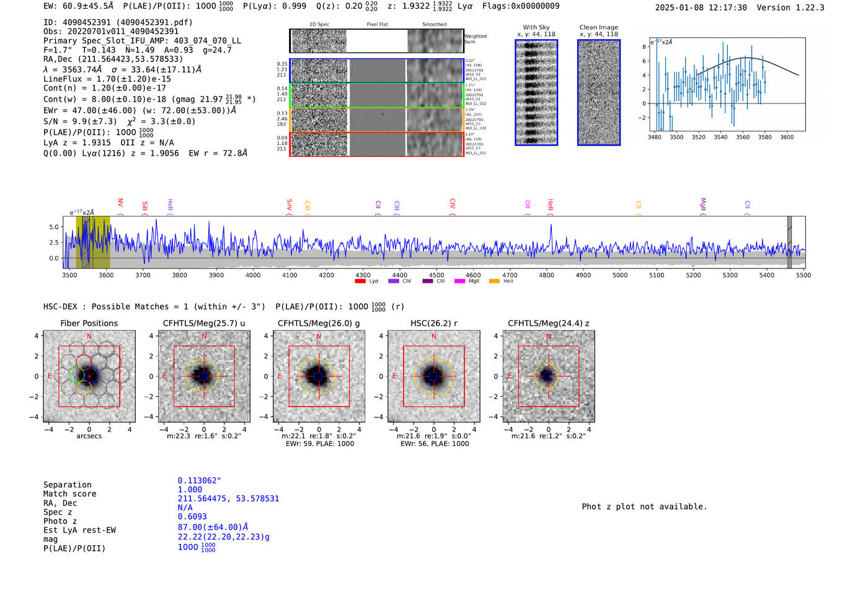This screenshot has width=868, height=591.
Task: Click 'Phot z plot not available.' text
Action: point(644,507)
